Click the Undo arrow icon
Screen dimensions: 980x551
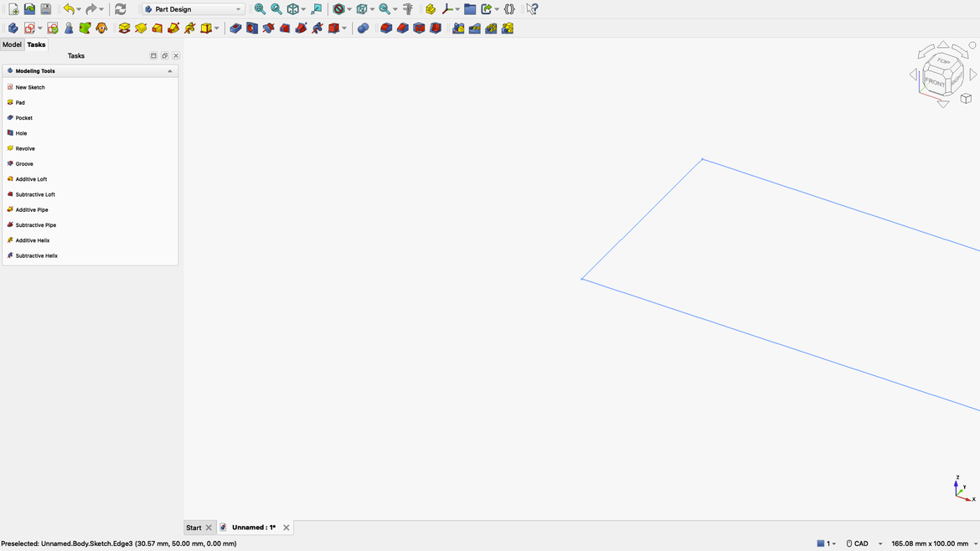70,8
